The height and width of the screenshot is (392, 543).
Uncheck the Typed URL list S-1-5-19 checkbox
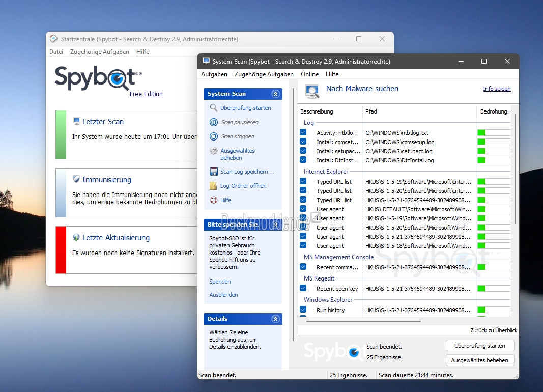click(x=303, y=181)
